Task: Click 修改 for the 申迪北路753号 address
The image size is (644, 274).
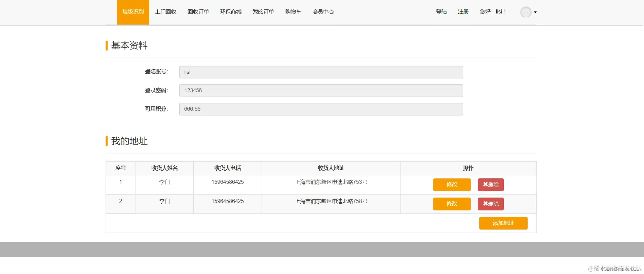Action: coord(452,185)
